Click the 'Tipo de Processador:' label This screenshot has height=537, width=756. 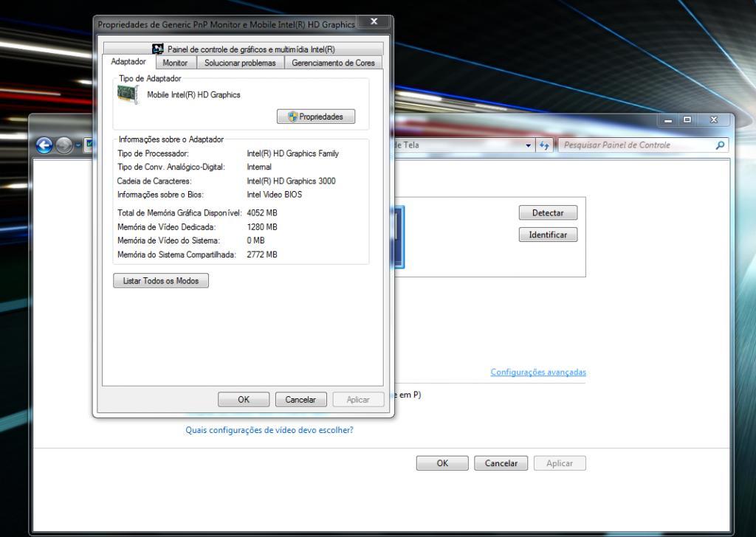click(153, 153)
